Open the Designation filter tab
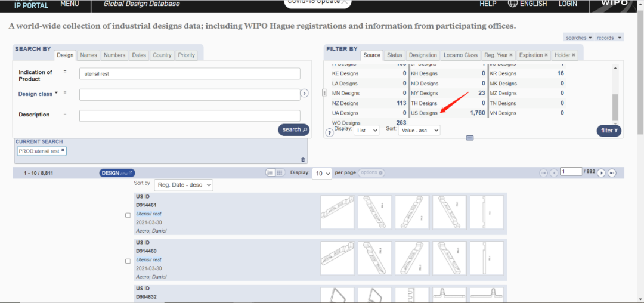The image size is (644, 303). (x=423, y=55)
